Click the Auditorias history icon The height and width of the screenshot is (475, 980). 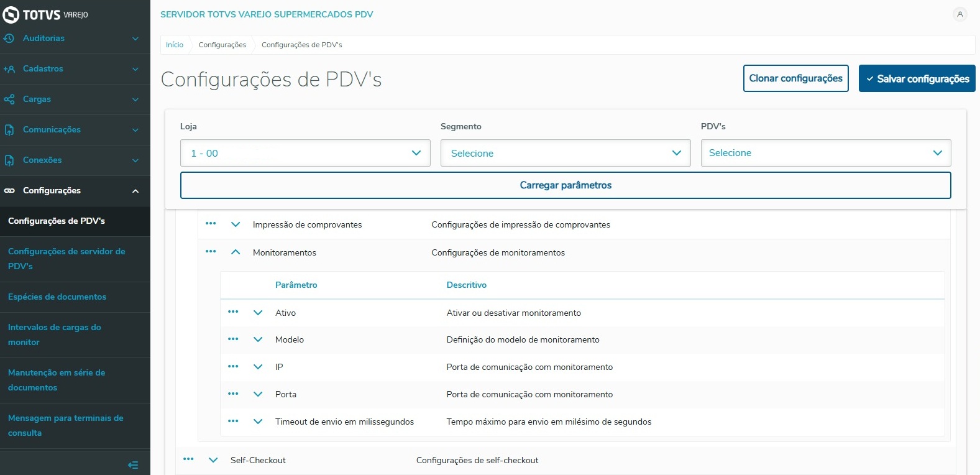(9, 39)
